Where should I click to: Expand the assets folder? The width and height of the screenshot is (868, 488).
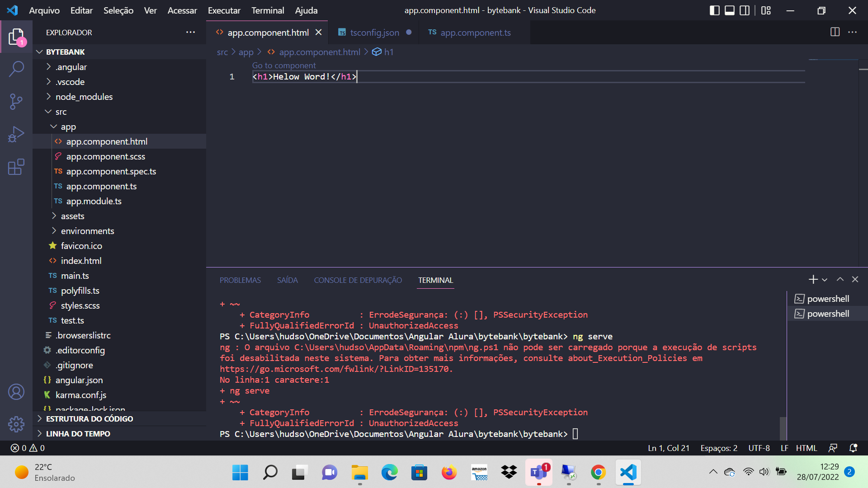pos(119,216)
